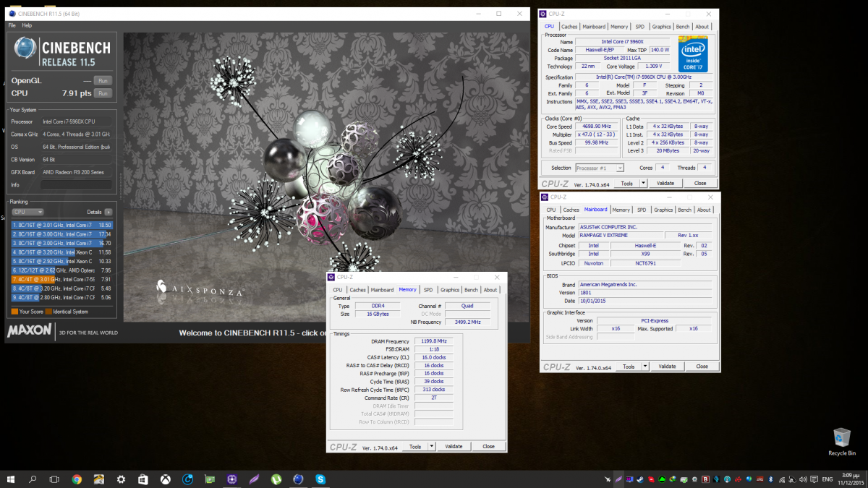Click the DRAM Frequency 1199.8 MHz value

coord(434,341)
